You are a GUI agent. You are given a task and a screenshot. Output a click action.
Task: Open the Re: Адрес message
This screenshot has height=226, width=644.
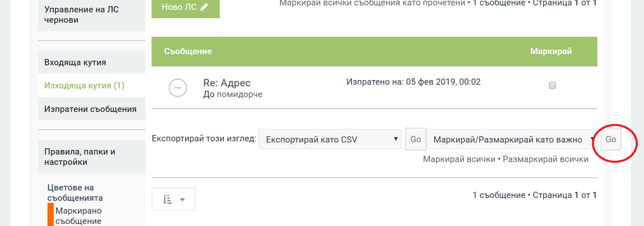(x=227, y=83)
